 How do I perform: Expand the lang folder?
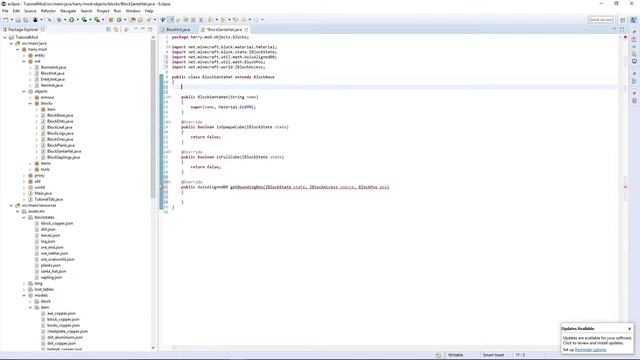[24, 283]
